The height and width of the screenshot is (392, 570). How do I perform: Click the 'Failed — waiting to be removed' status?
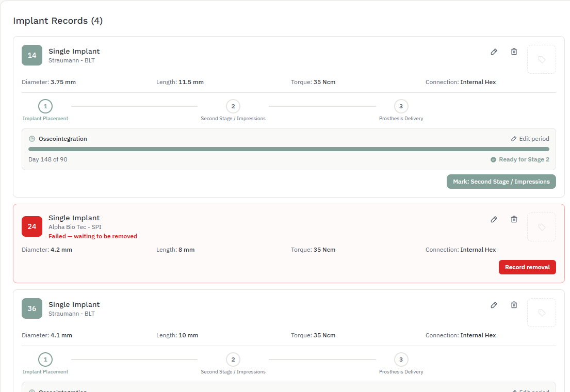(x=93, y=236)
